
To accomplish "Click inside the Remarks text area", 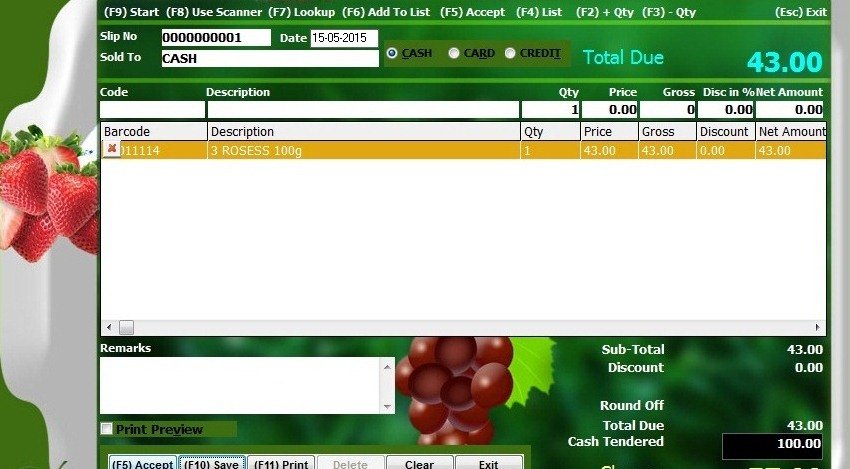I will pos(240,385).
